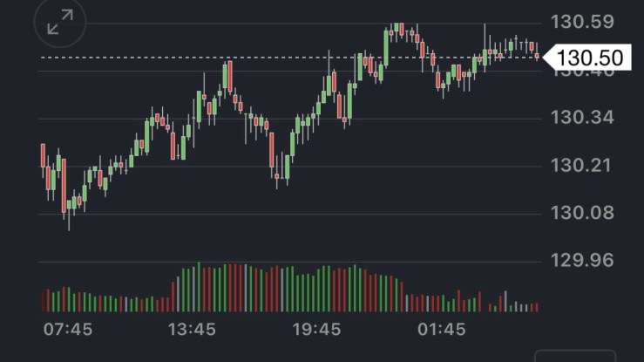
Task: Click the lowest candle wick below 130.08
Action: 69,224
